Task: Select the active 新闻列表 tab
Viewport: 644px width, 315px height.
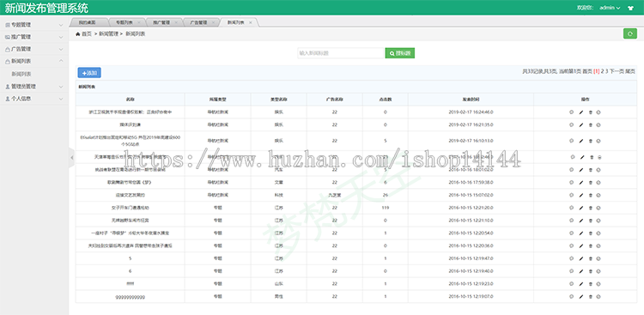Action: (236, 22)
